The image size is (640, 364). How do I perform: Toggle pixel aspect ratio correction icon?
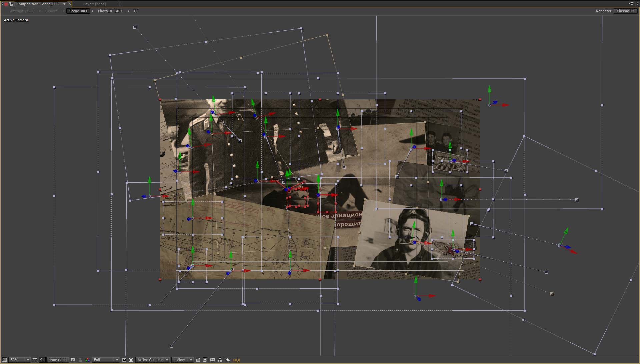click(198, 360)
